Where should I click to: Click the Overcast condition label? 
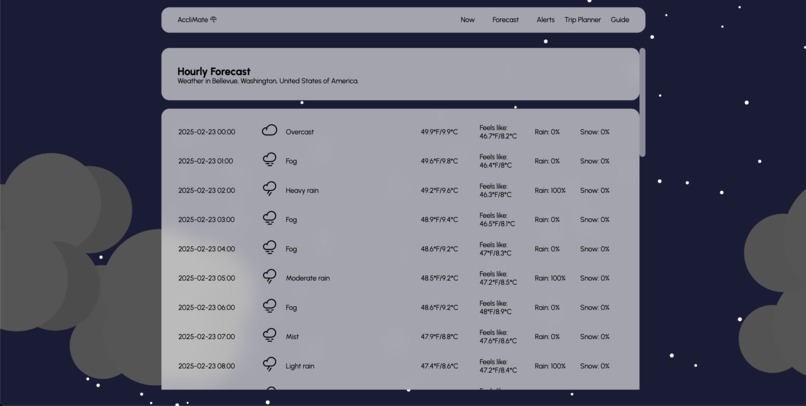300,132
